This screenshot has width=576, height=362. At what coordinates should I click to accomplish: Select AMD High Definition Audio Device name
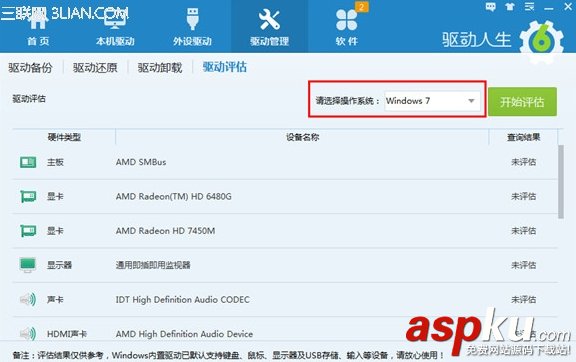[184, 334]
